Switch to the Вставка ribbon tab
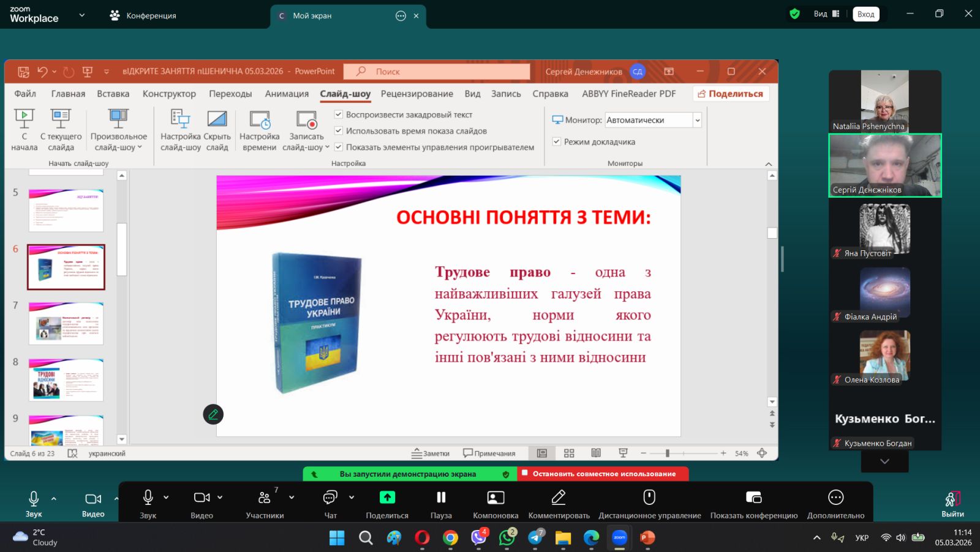 (113, 94)
